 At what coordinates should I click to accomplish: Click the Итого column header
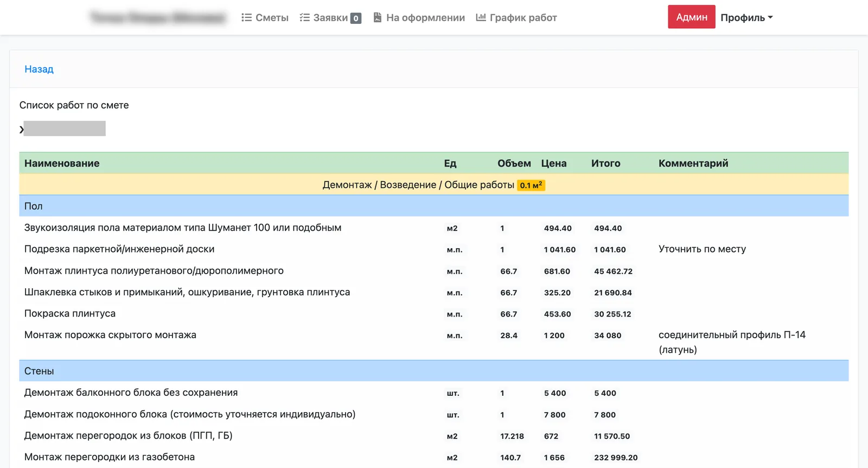(606, 163)
